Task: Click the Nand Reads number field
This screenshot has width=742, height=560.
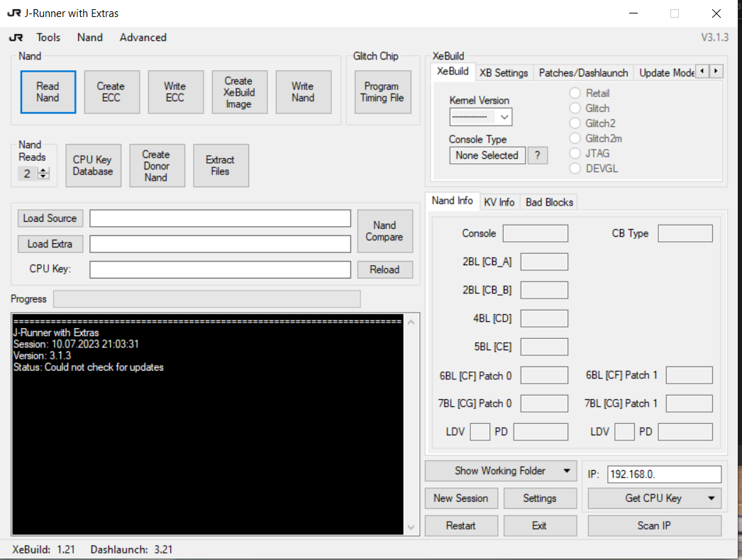Action: (x=28, y=174)
